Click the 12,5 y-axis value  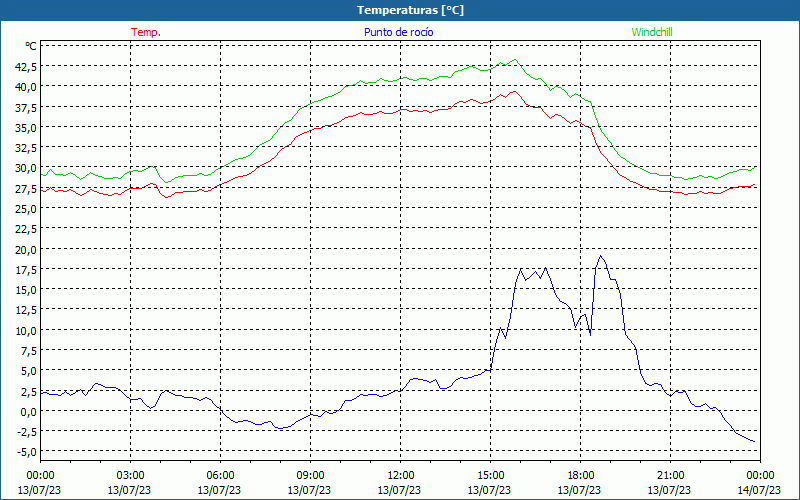26,310
